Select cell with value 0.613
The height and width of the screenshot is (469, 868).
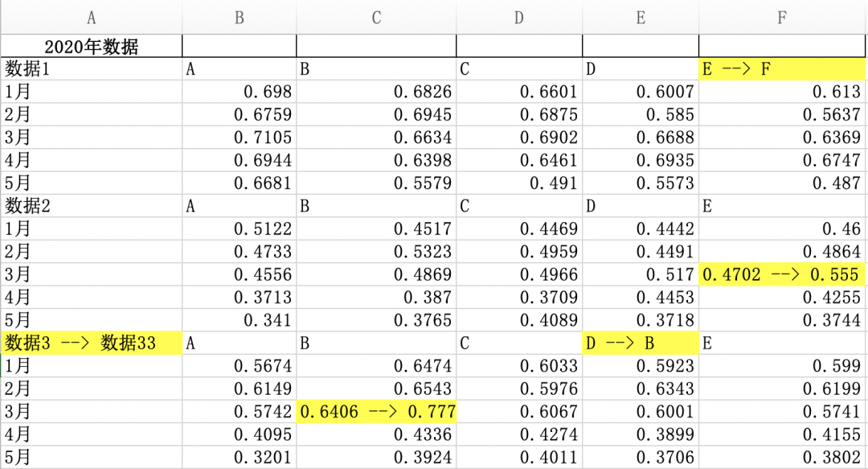(782, 92)
